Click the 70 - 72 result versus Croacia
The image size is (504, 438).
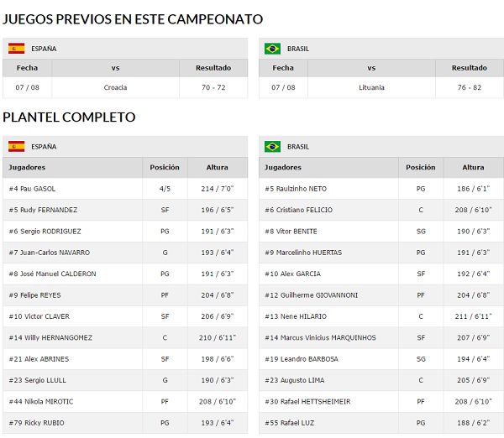click(213, 87)
